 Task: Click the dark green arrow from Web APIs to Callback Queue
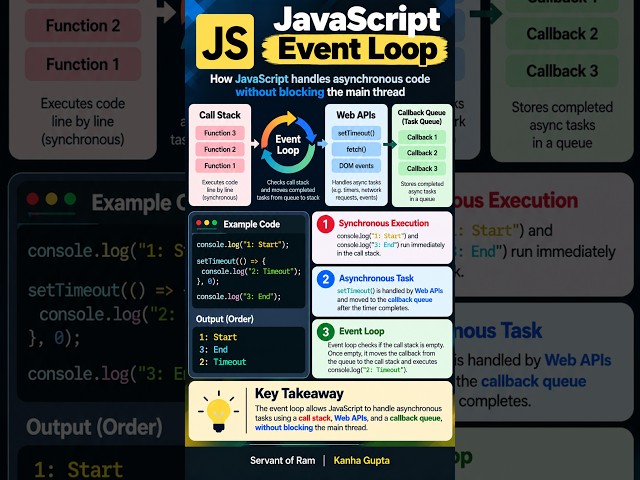tap(390, 144)
